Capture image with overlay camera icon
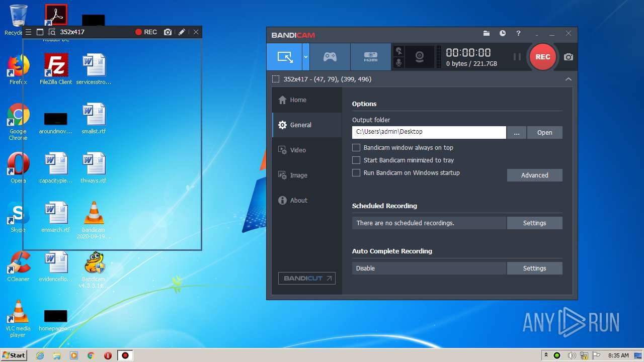Image resolution: width=644 pixels, height=362 pixels. [x=168, y=32]
